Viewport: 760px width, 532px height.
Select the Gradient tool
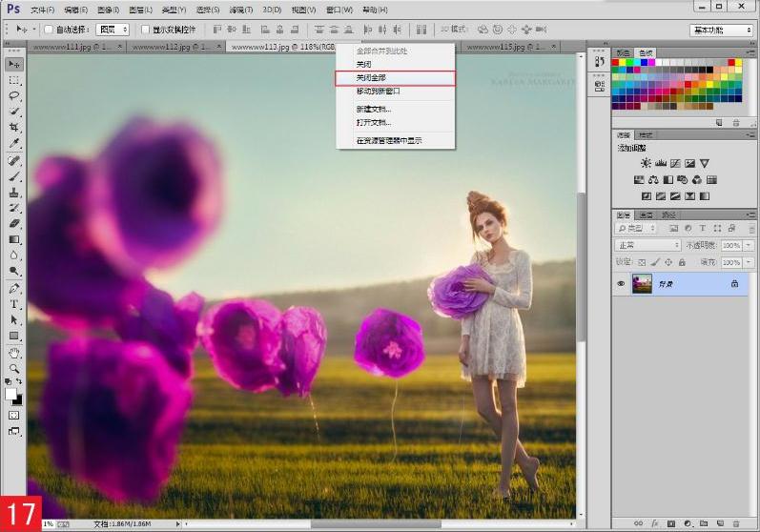click(x=14, y=239)
